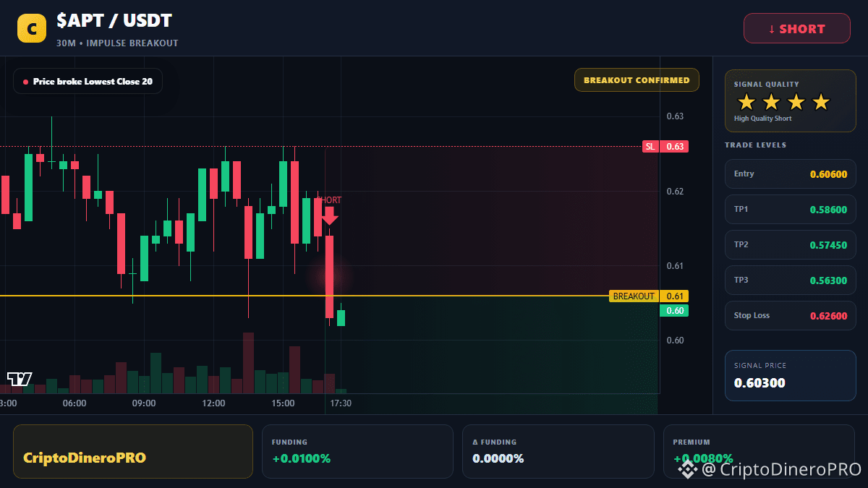Click the SL tag on the stop line
The image size is (868, 488).
[650, 147]
